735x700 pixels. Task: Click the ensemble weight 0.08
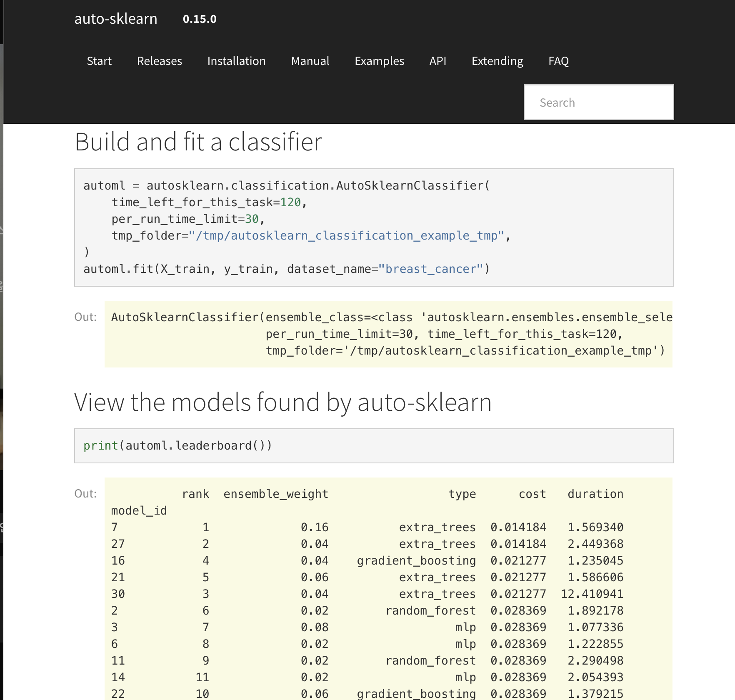[x=315, y=627]
